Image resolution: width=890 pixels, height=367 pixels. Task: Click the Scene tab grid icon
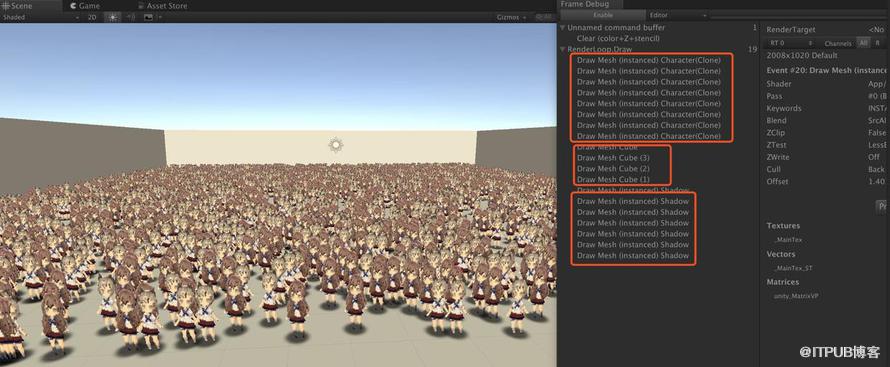click(6, 6)
